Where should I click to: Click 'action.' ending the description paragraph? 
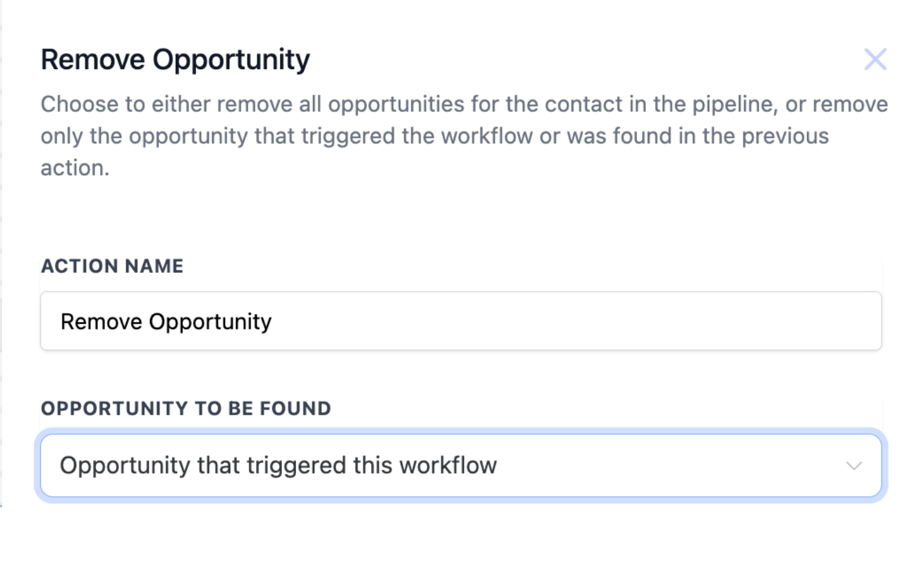[x=75, y=168]
